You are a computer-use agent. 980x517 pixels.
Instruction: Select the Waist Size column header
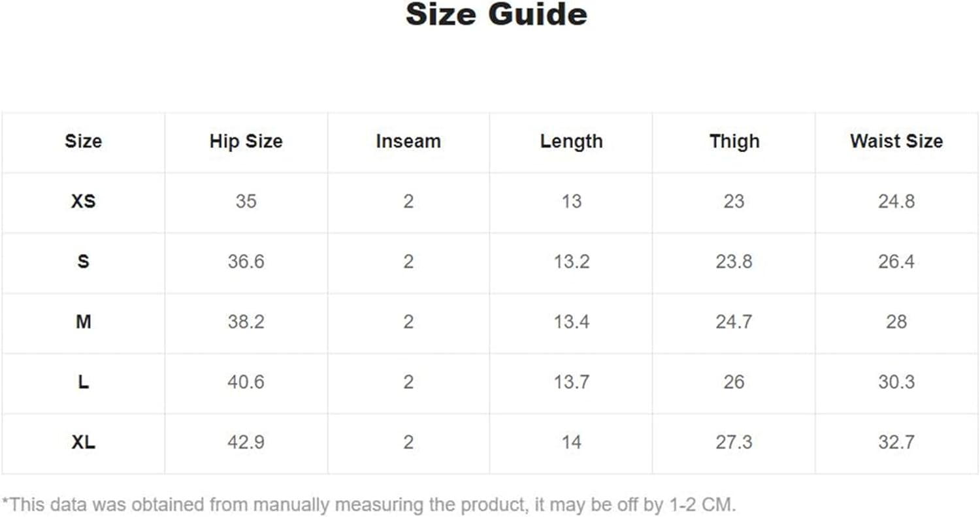pyautogui.click(x=896, y=142)
